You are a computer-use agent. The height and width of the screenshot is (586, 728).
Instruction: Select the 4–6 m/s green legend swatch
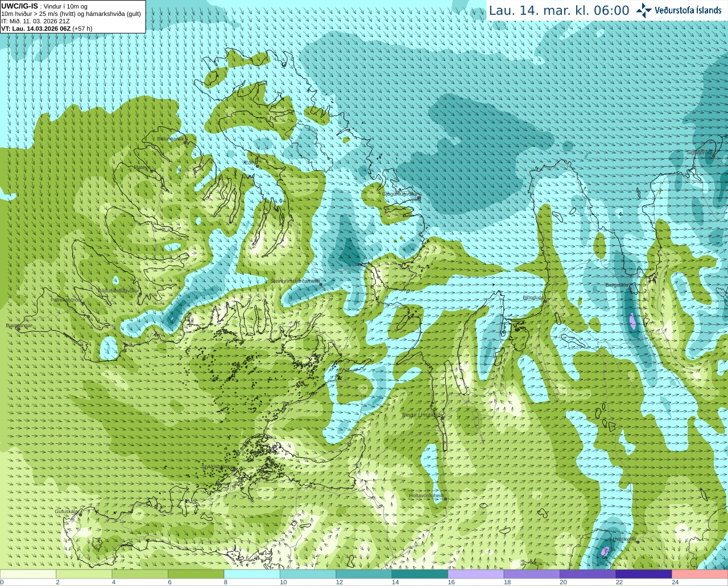[x=140, y=574]
